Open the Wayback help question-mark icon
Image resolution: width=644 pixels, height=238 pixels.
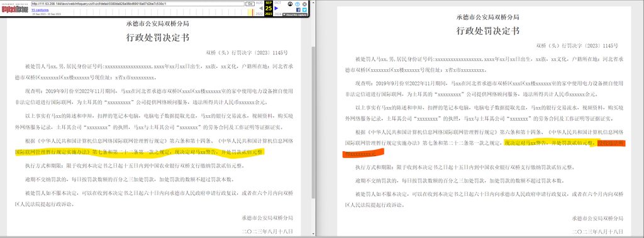point(297,4)
